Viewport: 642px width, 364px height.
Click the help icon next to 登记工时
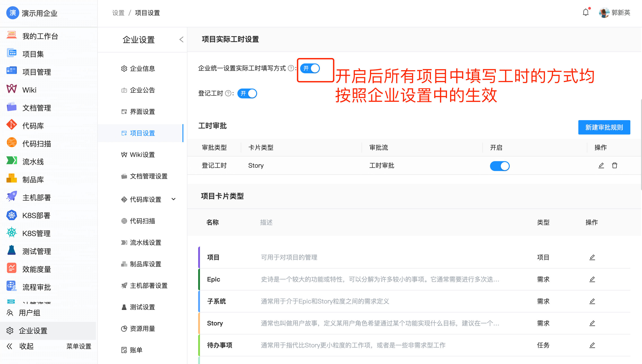(x=228, y=93)
